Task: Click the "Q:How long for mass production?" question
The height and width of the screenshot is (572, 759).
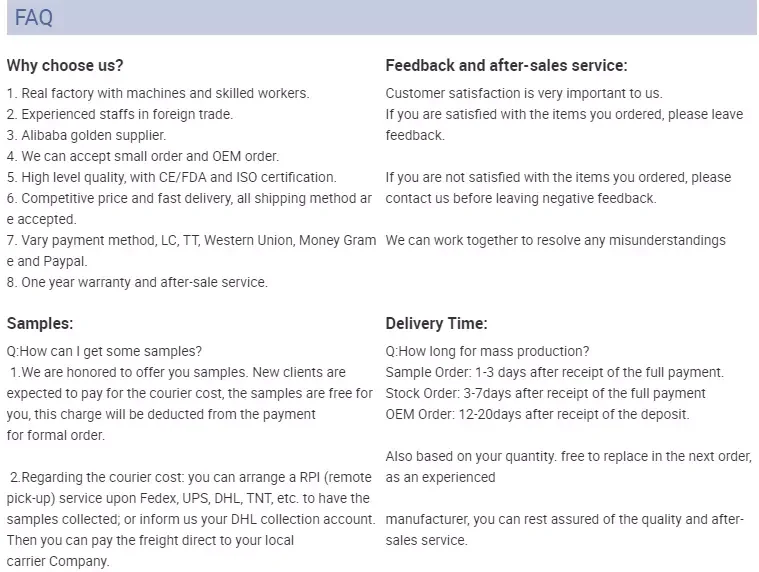Action: click(x=487, y=351)
